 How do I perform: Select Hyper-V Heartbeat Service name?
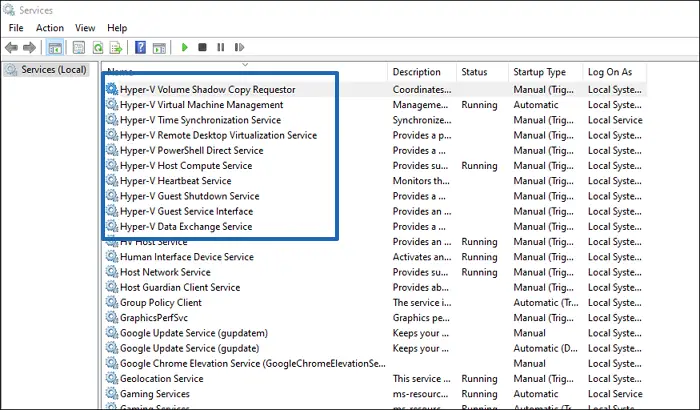click(175, 180)
